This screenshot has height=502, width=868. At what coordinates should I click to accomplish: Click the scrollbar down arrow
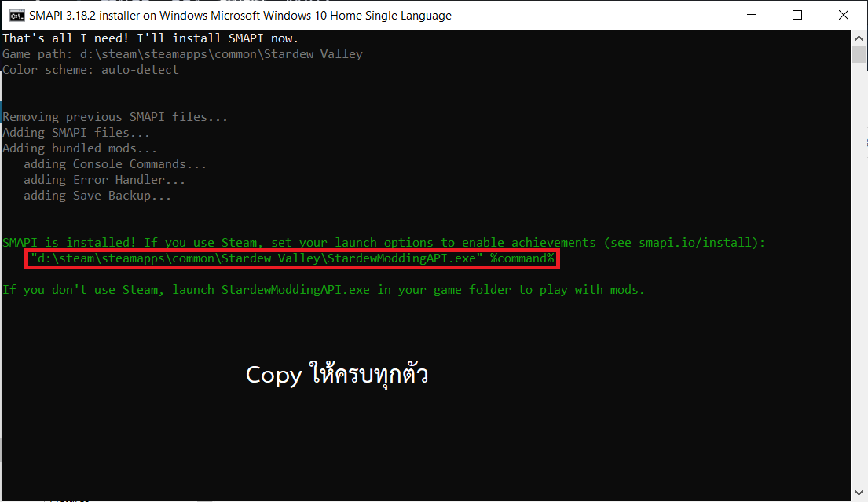[859, 493]
